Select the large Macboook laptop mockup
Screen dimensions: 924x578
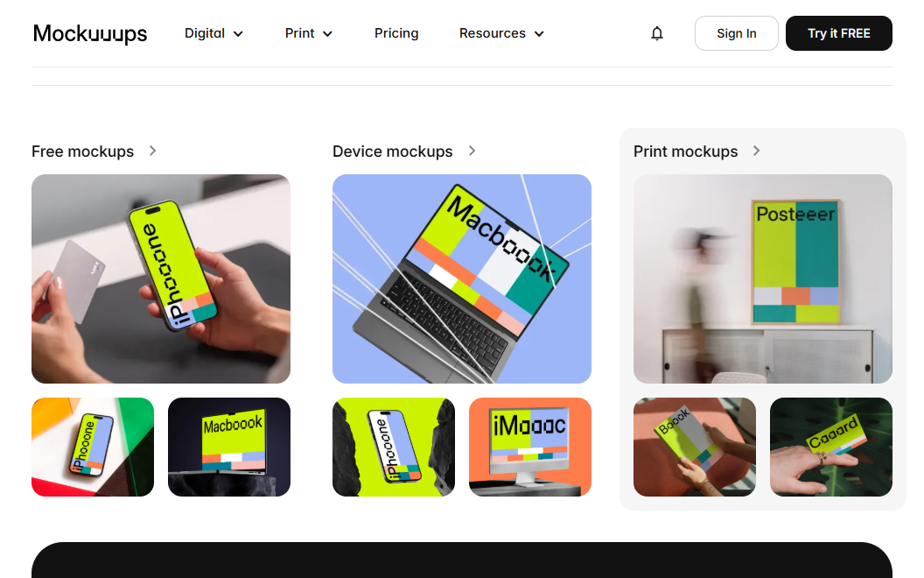point(462,279)
